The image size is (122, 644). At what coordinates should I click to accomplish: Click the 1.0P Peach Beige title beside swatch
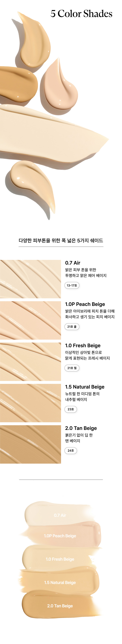[x=85, y=304]
